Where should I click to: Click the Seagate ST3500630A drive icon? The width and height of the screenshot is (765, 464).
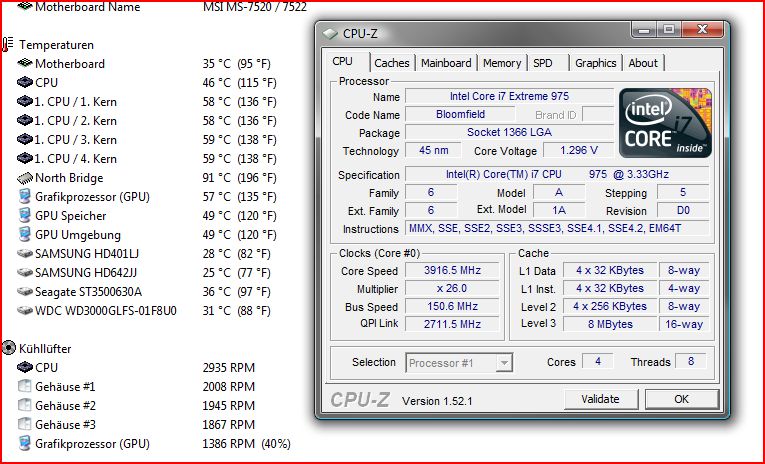(x=24, y=292)
